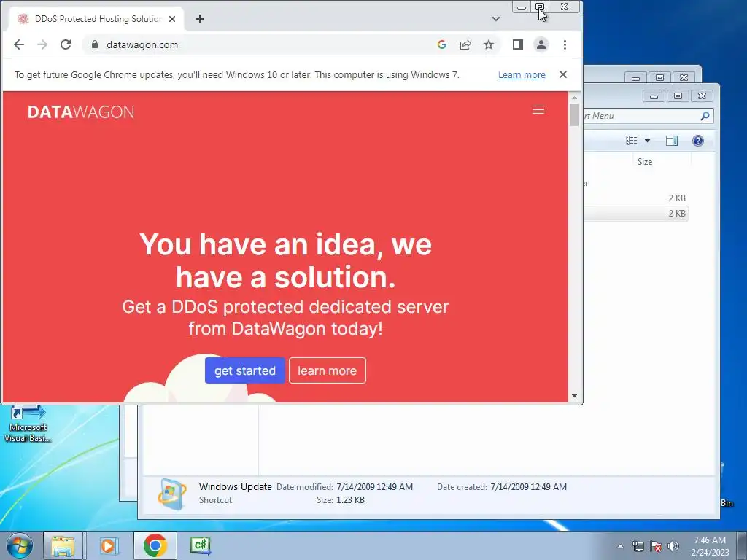The height and width of the screenshot is (560, 747).
Task: Click the blue get started button
Action: tap(245, 370)
